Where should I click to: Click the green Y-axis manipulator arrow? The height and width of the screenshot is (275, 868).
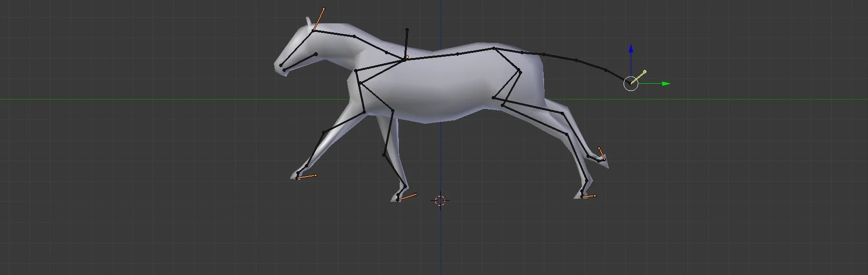tap(666, 84)
